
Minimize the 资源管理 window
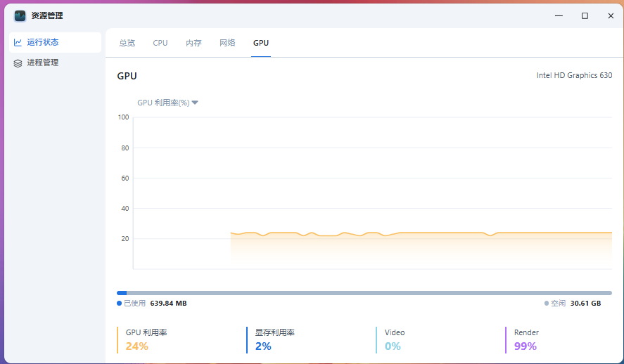click(559, 16)
